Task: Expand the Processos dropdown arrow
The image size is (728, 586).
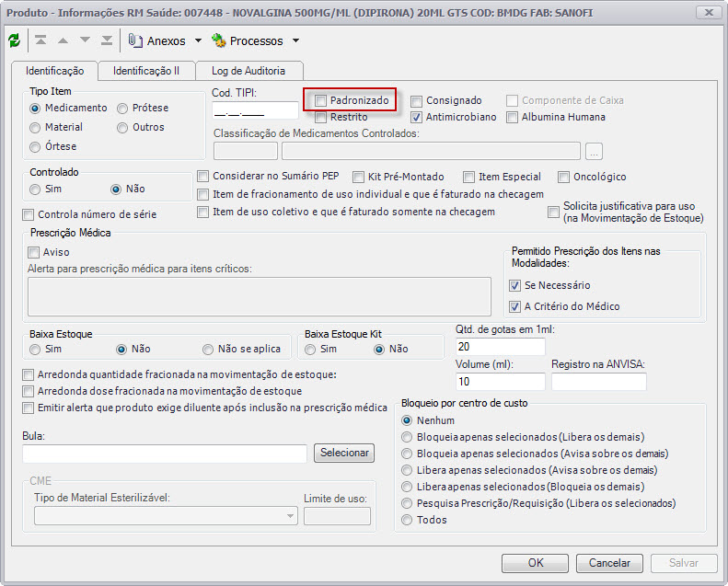Action: (295, 40)
